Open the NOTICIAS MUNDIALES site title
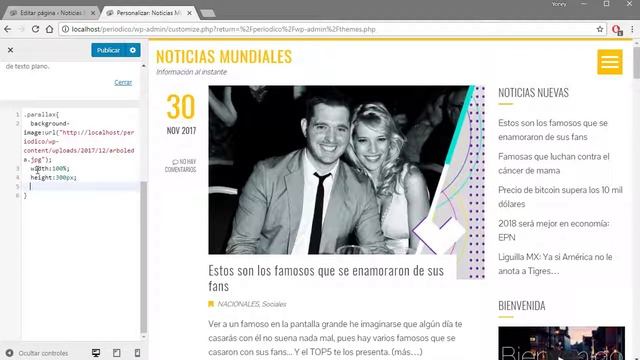 point(224,57)
